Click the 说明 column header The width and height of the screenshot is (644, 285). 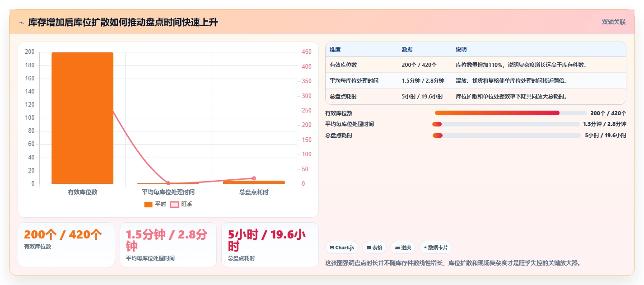pyautogui.click(x=461, y=50)
